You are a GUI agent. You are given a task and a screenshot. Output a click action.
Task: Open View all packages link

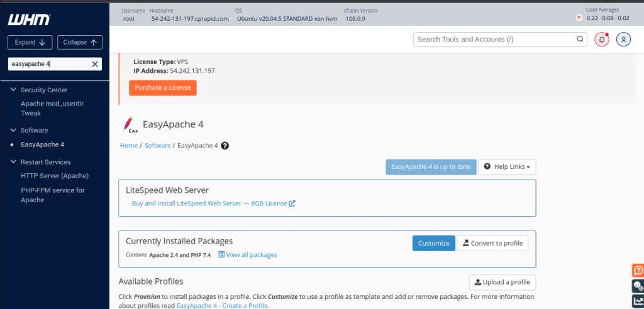(x=248, y=255)
